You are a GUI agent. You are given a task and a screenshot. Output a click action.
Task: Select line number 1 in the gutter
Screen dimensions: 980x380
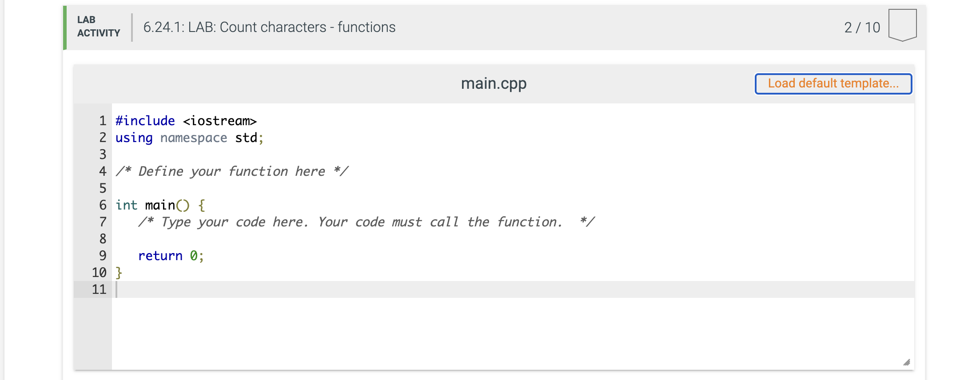point(103,121)
